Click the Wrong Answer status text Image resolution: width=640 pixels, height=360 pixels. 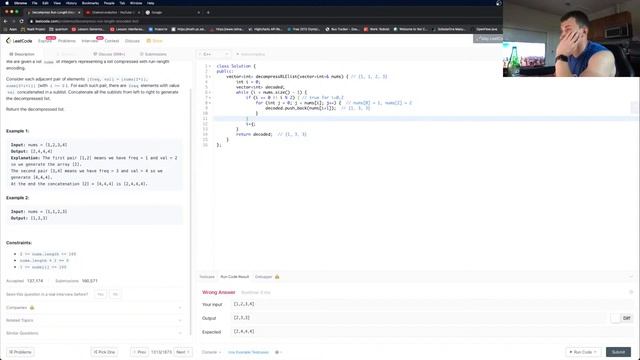[218, 292]
